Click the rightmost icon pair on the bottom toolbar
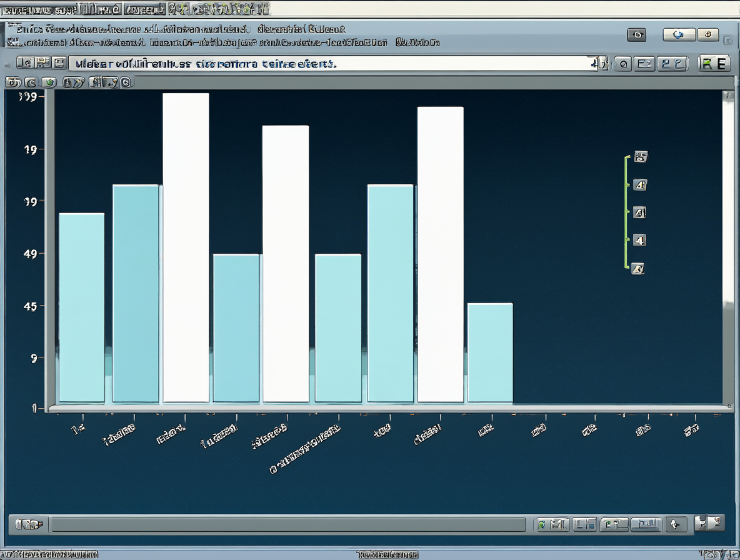This screenshot has width=740, height=560. coord(709,522)
